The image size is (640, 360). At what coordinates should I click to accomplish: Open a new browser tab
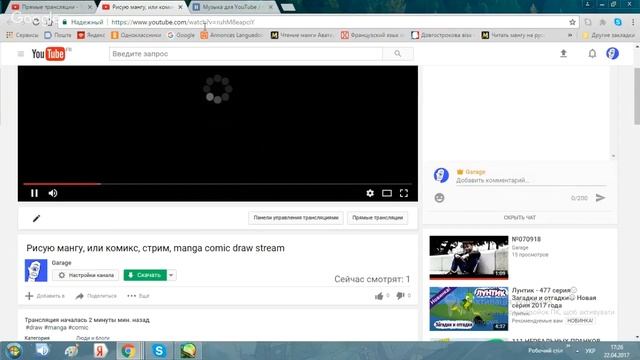(288, 7)
